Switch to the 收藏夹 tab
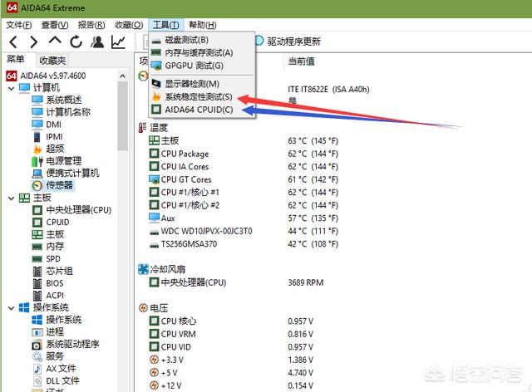This screenshot has width=532, height=392. coord(52,61)
